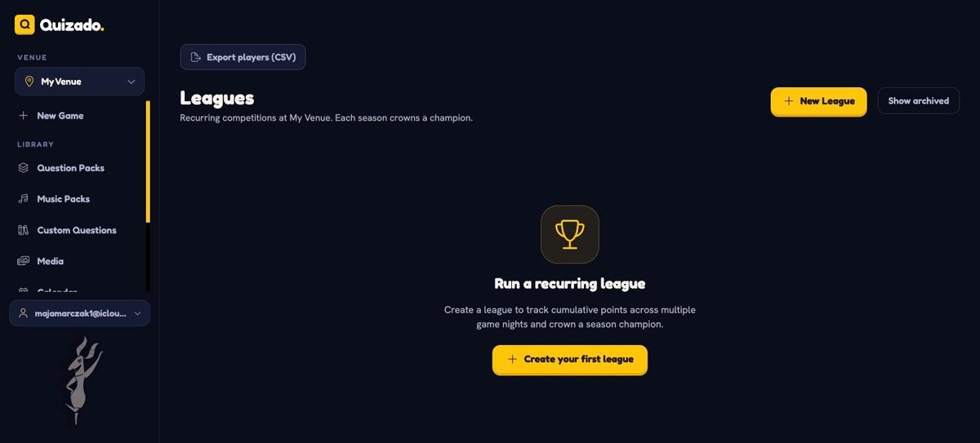Go to Custom Questions section
Image resolution: width=980 pixels, height=443 pixels.
(x=76, y=230)
